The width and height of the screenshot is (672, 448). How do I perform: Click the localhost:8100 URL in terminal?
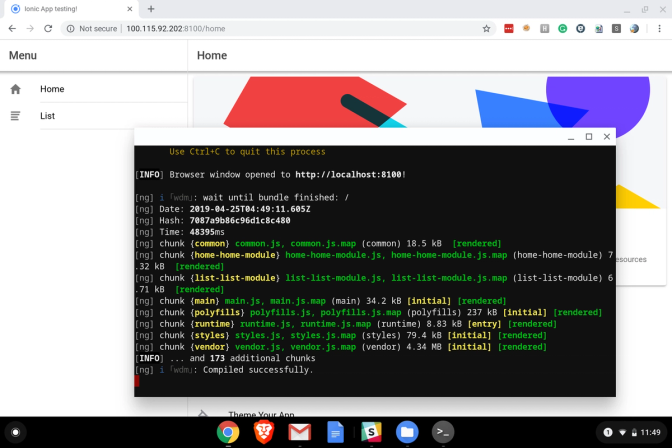[348, 174]
